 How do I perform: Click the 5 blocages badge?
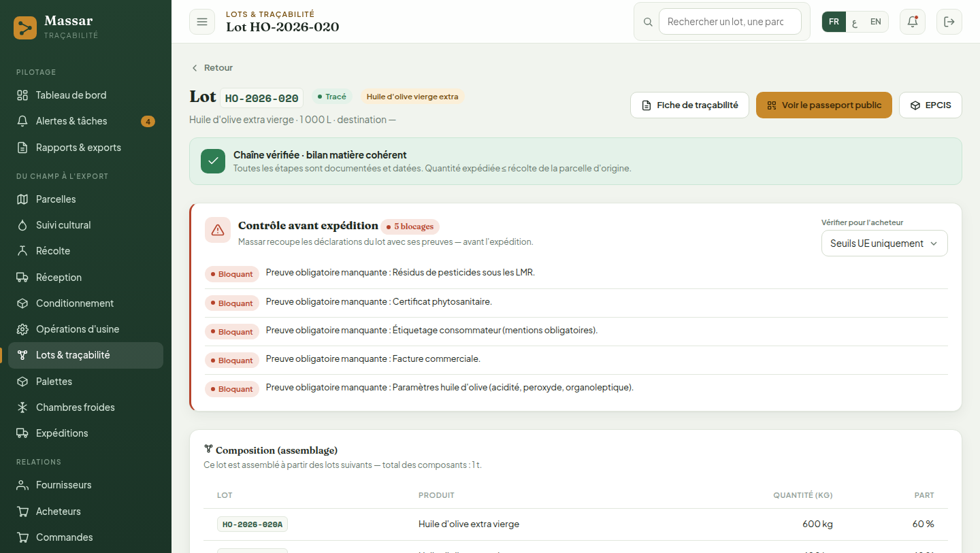tap(410, 227)
